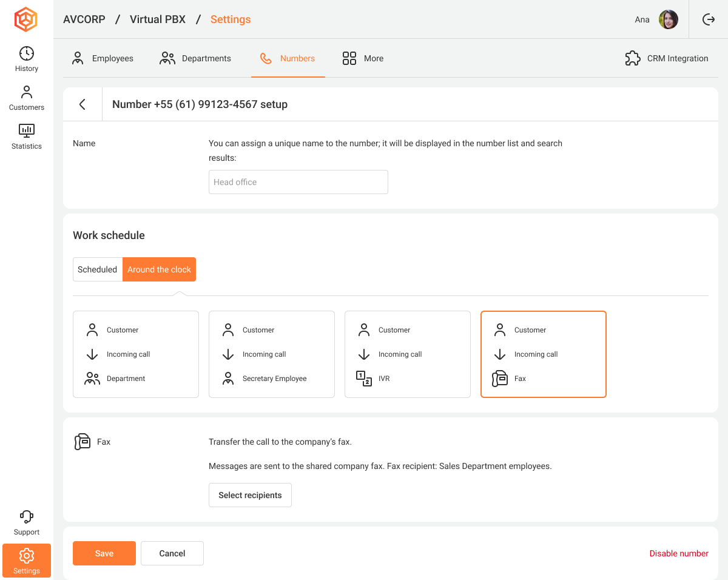Click the group icon beside Departments
The width and height of the screenshot is (728, 580).
tap(167, 58)
